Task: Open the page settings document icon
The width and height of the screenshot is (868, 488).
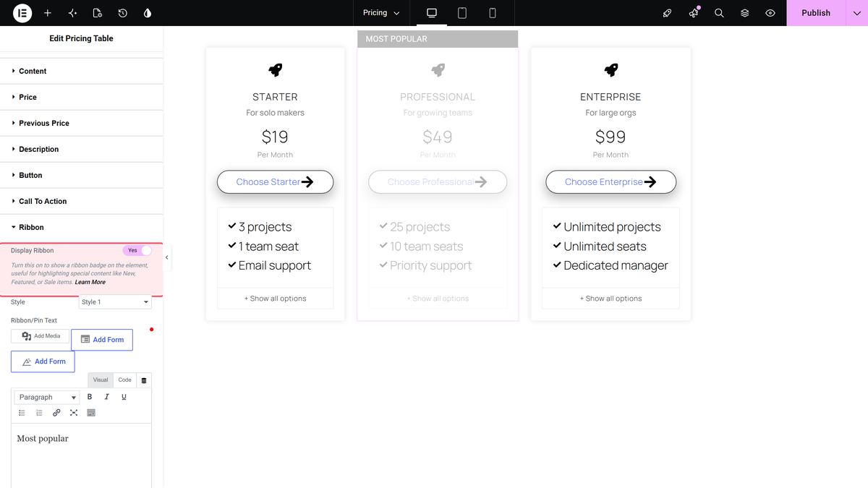Action: pos(98,13)
